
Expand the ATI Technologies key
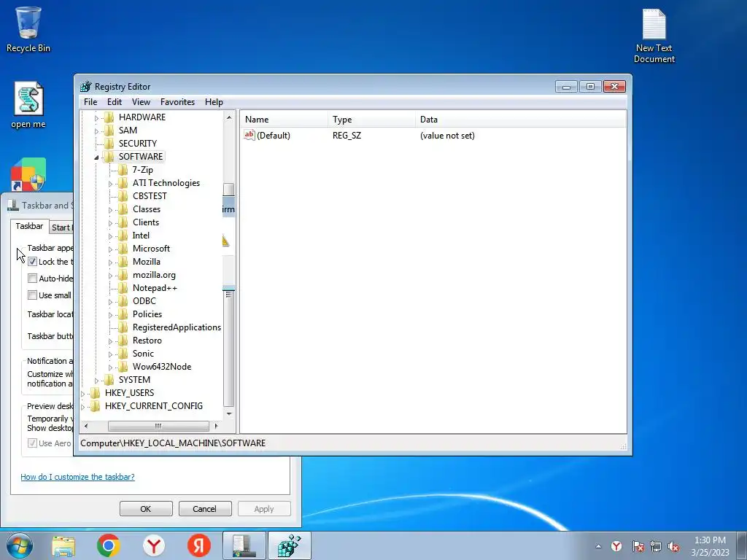pos(110,184)
